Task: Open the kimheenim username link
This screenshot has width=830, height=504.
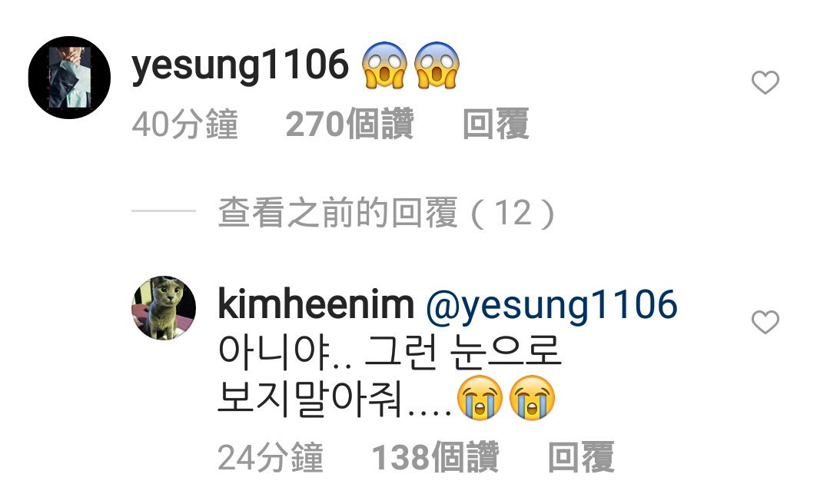Action: (x=316, y=304)
